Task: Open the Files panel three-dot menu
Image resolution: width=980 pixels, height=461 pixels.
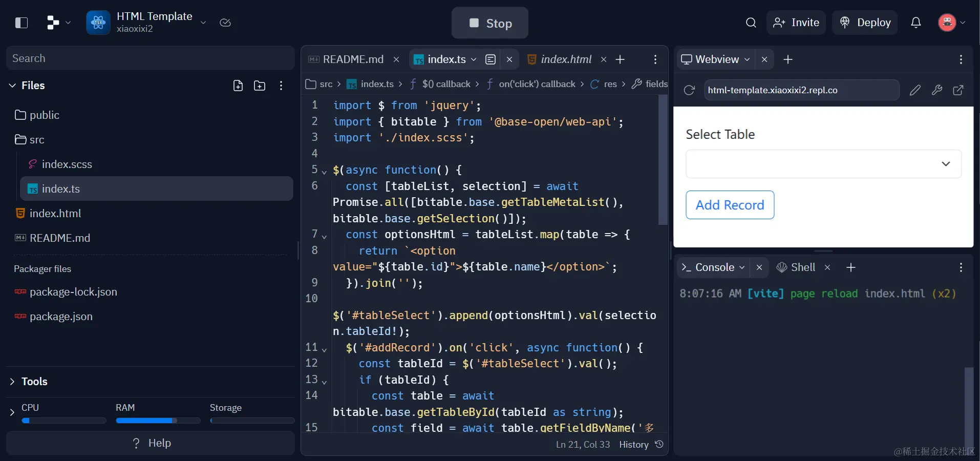Action: click(281, 86)
